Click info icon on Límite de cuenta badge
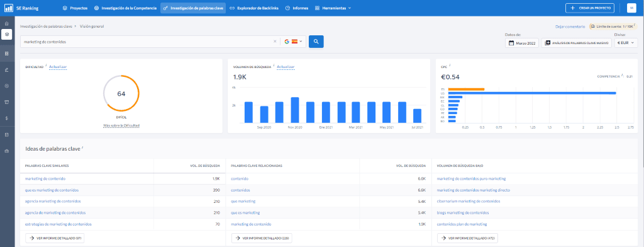 [635, 26]
